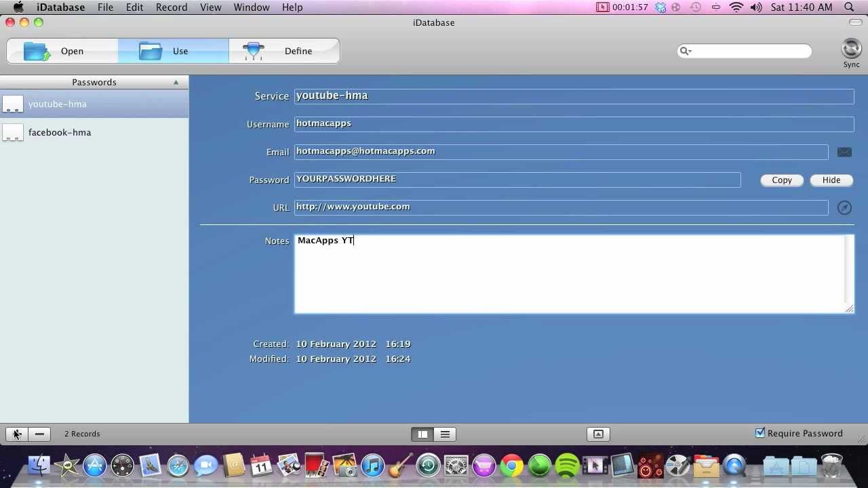868x488 pixels.
Task: Open App Store from the Dock
Action: tap(95, 466)
